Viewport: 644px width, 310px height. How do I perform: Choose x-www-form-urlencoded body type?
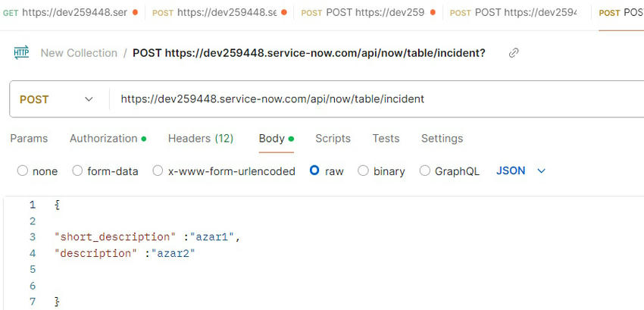158,171
